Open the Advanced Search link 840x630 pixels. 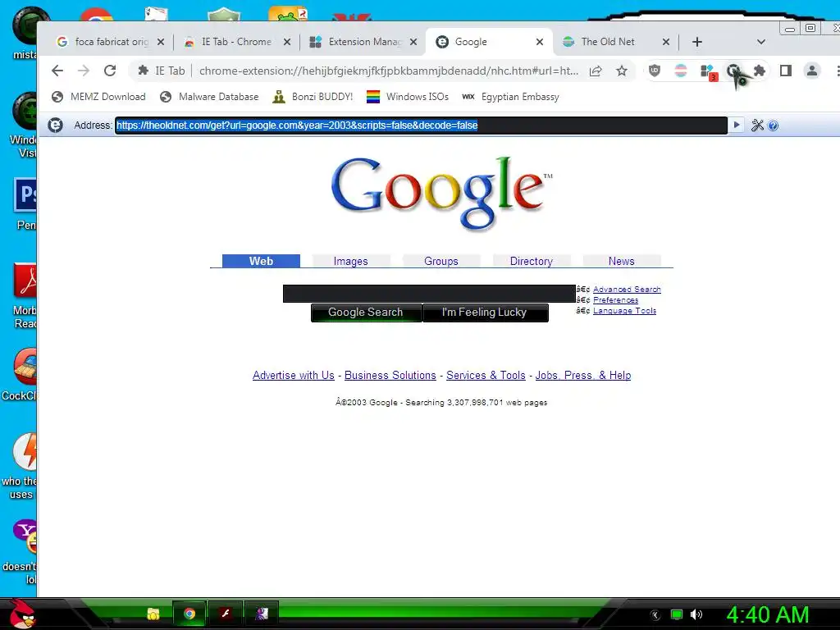pyautogui.click(x=627, y=290)
